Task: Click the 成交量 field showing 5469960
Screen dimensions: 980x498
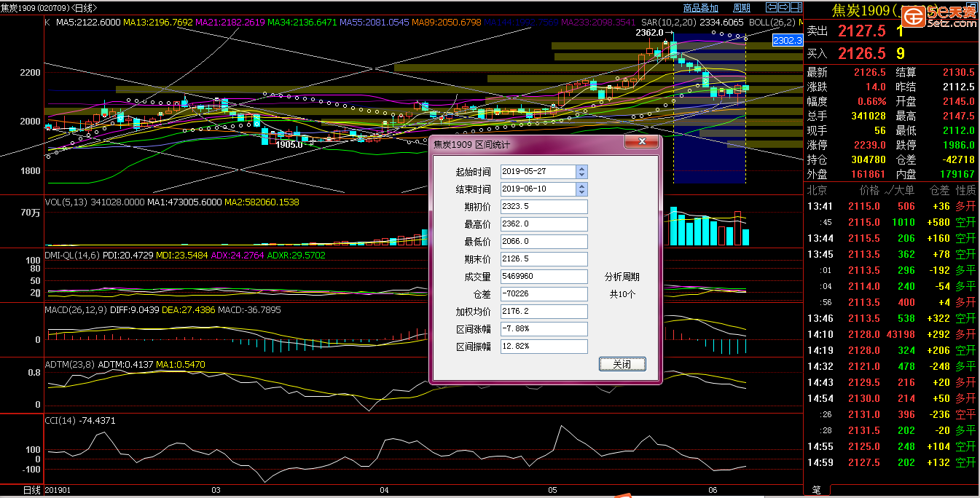Action: click(x=544, y=277)
